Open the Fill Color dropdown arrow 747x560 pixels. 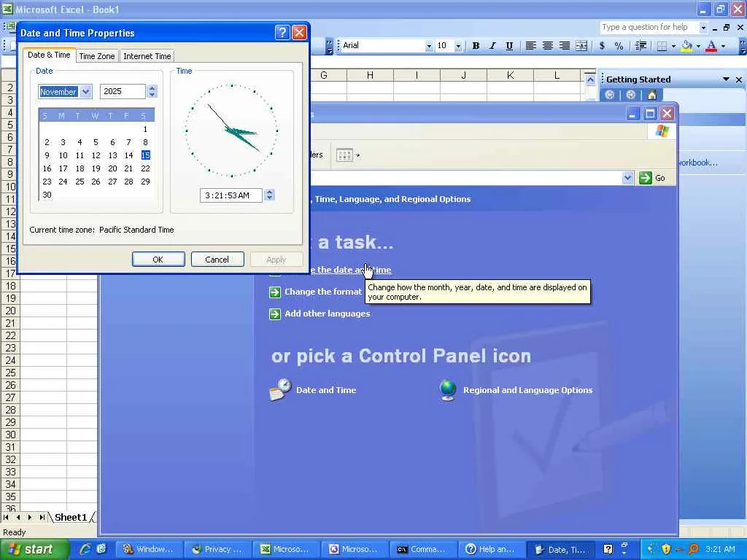click(x=698, y=46)
